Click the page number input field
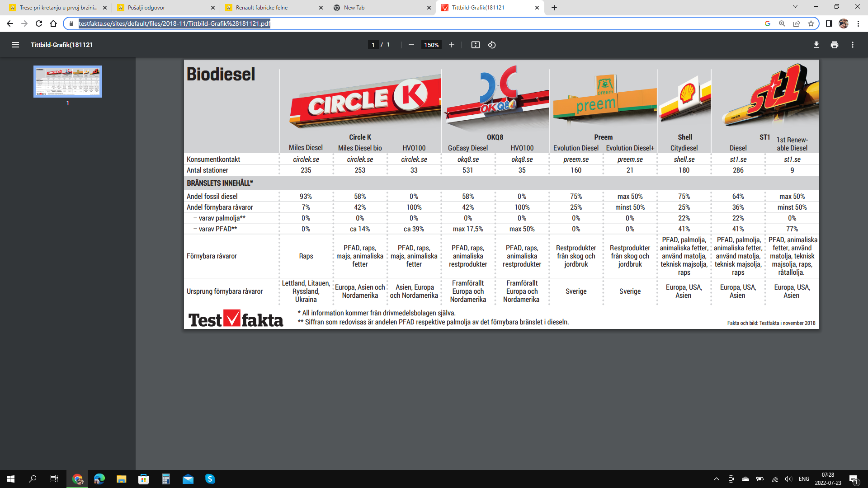Viewport: 868px width, 488px height. tap(373, 45)
